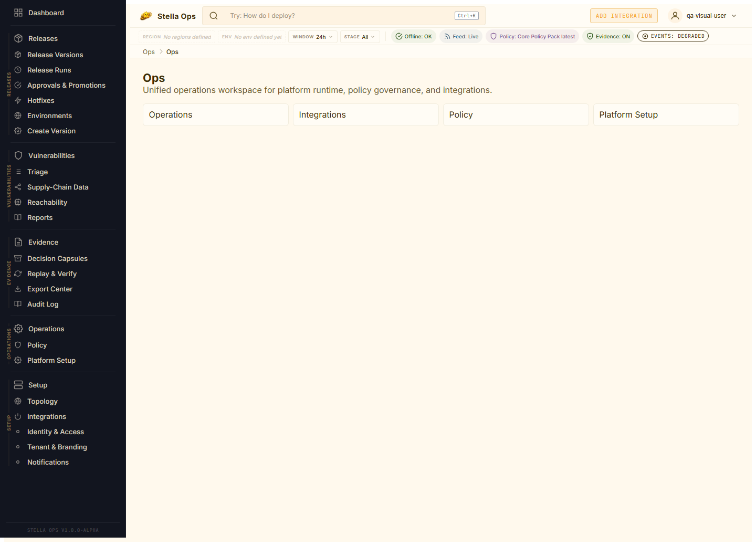Click the Dashboard grid icon

click(x=18, y=13)
